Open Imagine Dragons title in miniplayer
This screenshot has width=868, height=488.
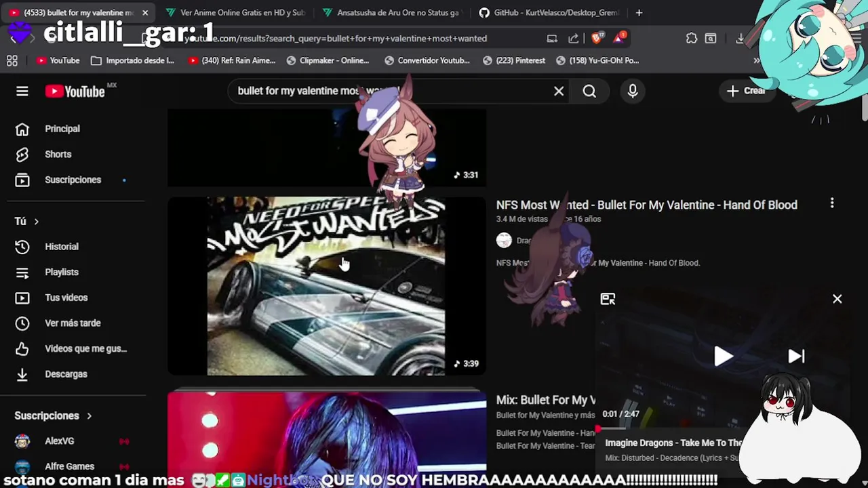point(673,443)
